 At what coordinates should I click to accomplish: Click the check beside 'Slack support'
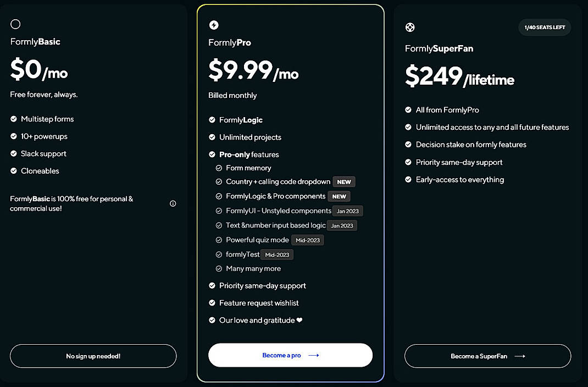click(x=13, y=153)
